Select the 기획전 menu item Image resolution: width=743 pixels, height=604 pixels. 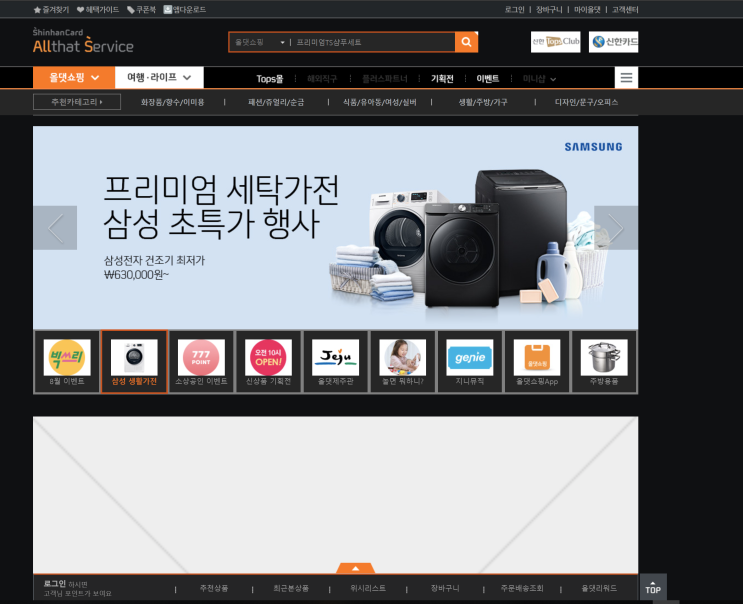pos(442,79)
